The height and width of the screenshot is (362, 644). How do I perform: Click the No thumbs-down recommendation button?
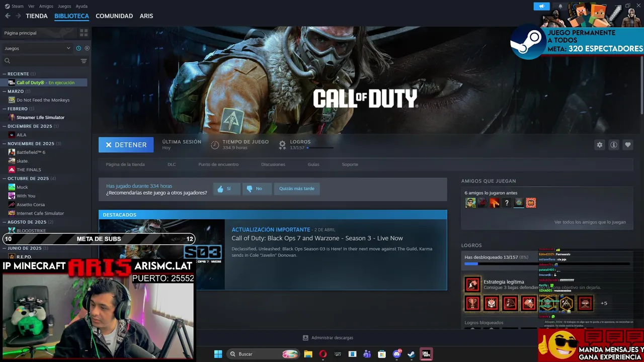[257, 189]
